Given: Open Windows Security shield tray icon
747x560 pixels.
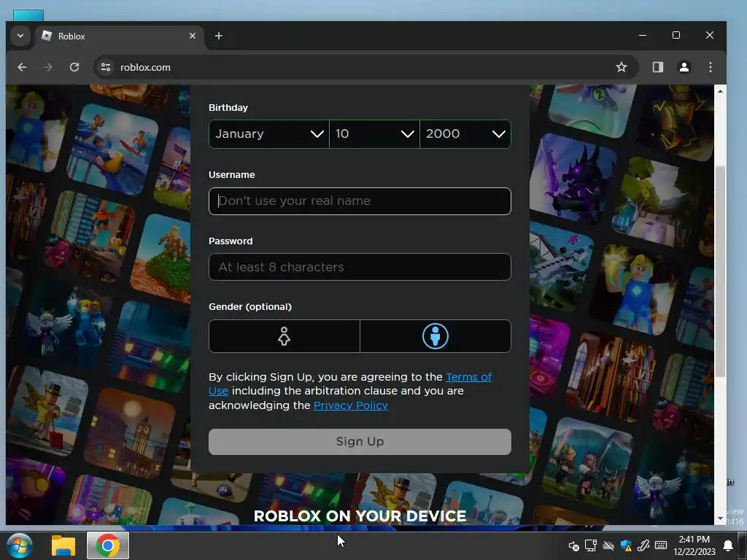Looking at the screenshot, I should (626, 545).
